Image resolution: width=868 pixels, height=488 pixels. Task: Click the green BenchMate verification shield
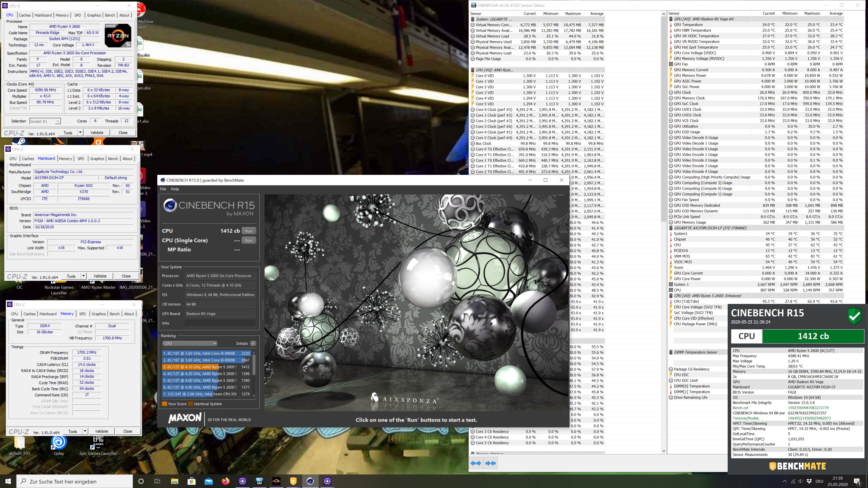click(854, 316)
